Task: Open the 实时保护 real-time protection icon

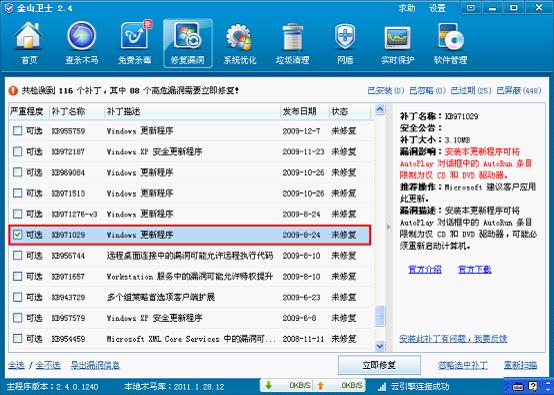Action: (x=398, y=43)
